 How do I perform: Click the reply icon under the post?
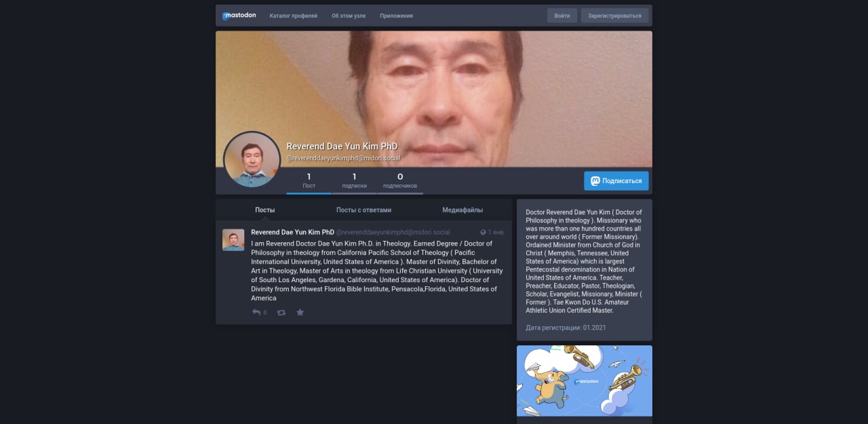pyautogui.click(x=256, y=313)
